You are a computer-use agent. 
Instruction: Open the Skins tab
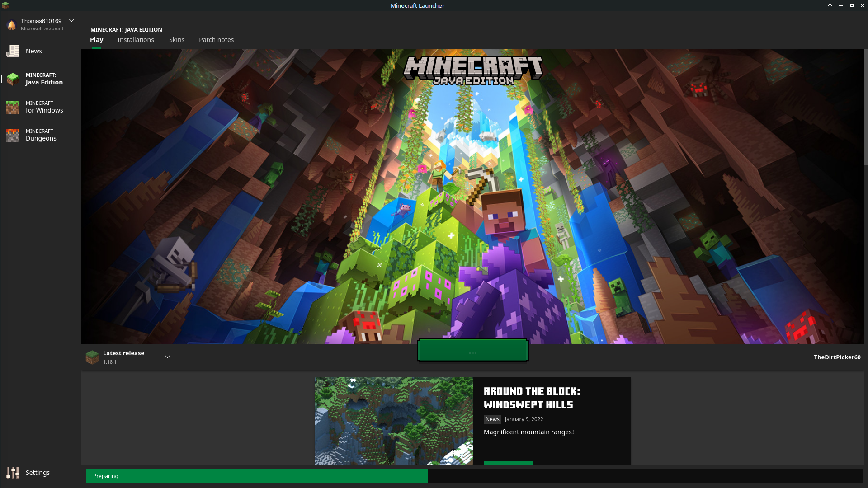(x=177, y=40)
